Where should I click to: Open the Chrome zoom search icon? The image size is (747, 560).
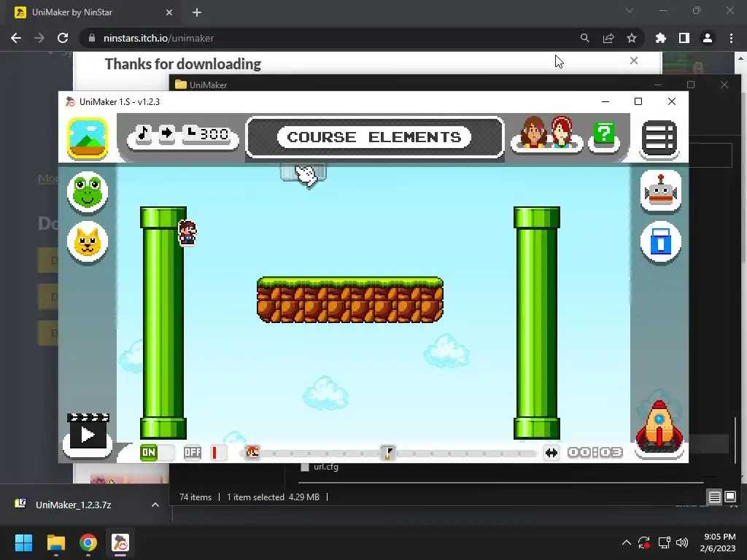point(584,38)
